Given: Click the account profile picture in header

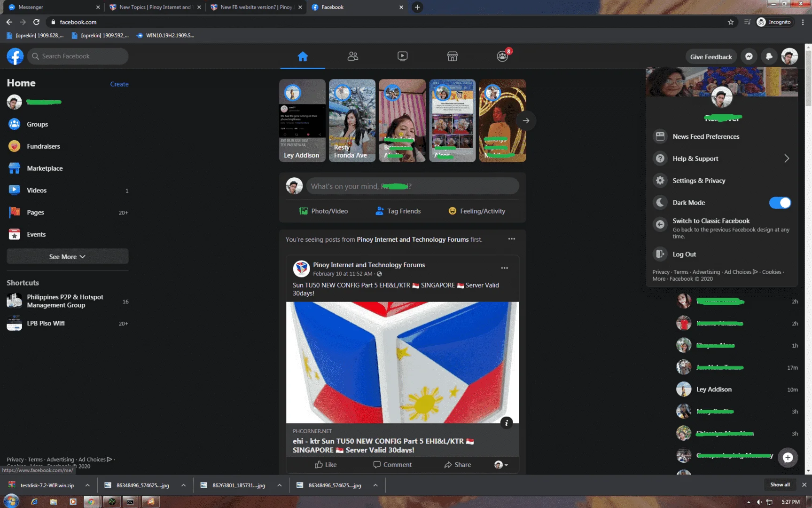Looking at the screenshot, I should (x=789, y=56).
